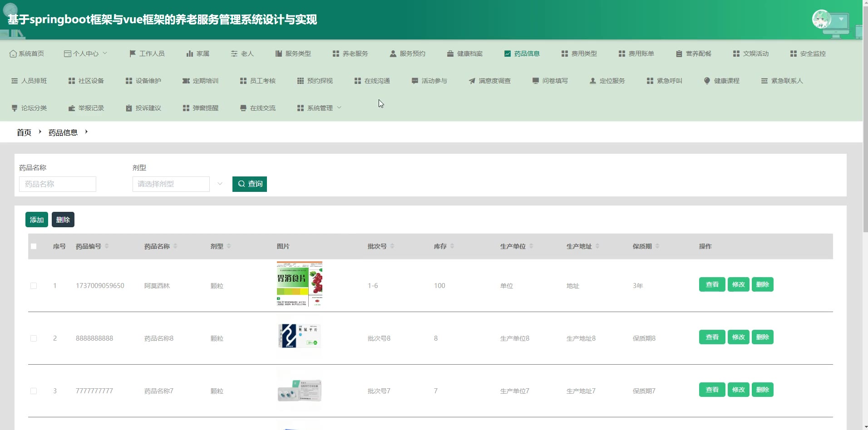Open the 养老服务 menu item
The height and width of the screenshot is (430, 868).
coord(350,54)
